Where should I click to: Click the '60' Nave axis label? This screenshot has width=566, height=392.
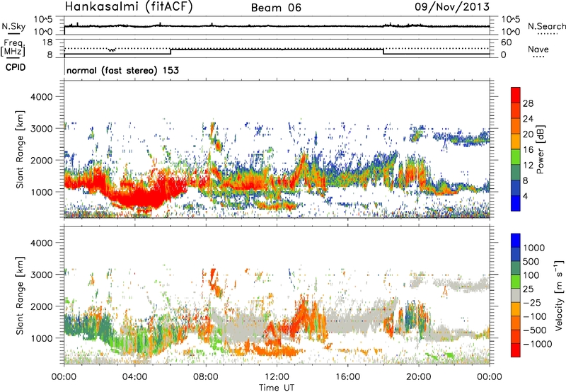506,42
